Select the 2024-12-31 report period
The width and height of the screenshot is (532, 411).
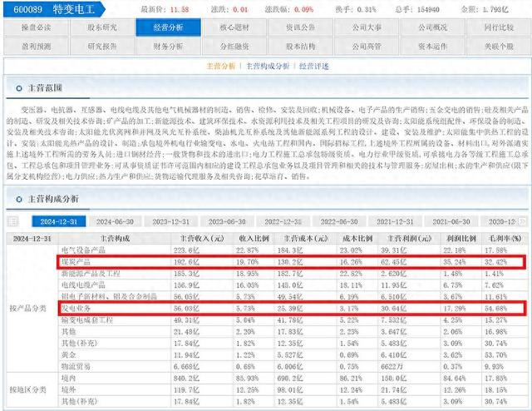pos(59,222)
